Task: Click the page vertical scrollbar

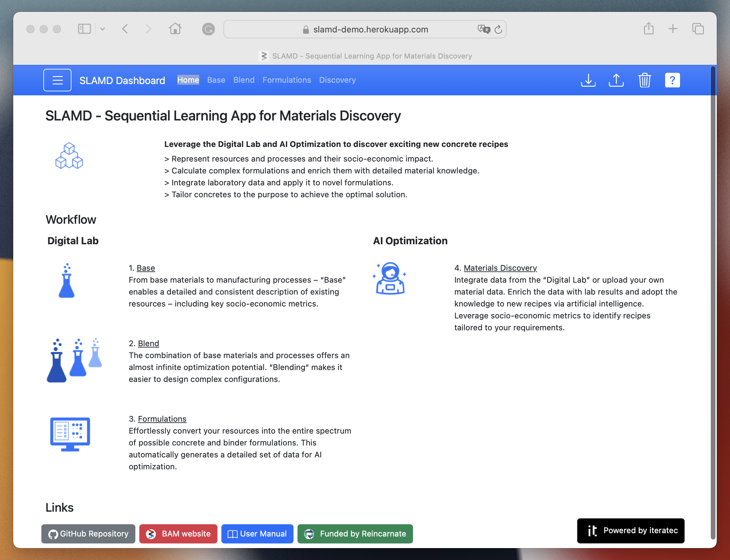Action: [713, 300]
